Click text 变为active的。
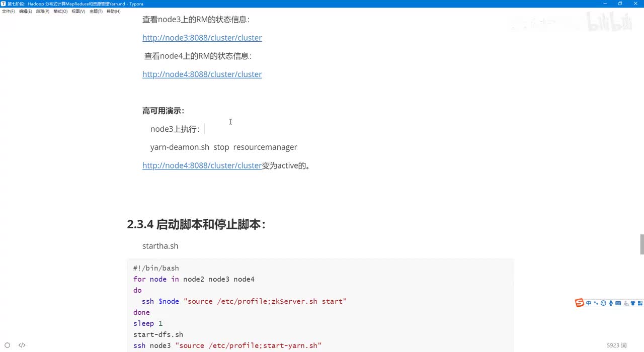The height and width of the screenshot is (352, 644). [286, 165]
